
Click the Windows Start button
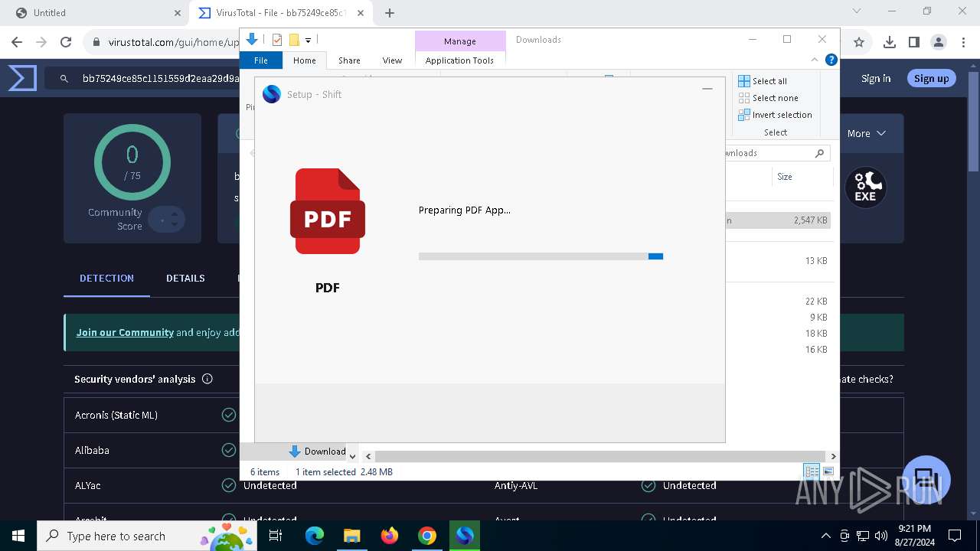18,536
